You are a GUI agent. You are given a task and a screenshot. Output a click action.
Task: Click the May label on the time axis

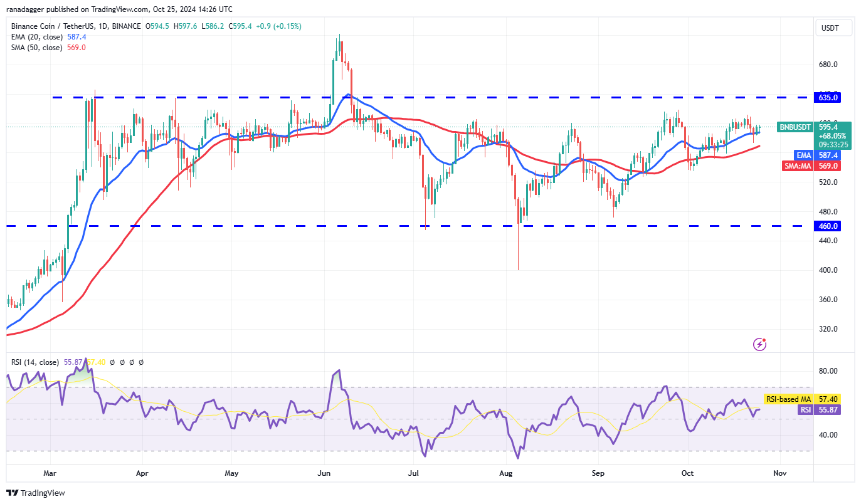point(232,473)
